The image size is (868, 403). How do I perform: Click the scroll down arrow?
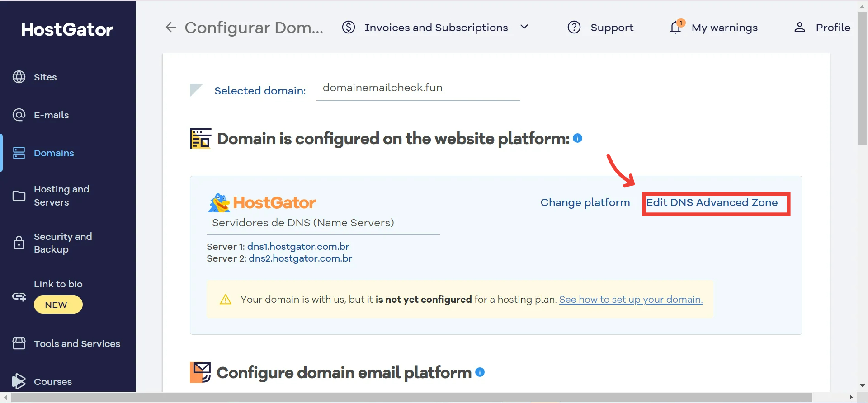(x=862, y=386)
